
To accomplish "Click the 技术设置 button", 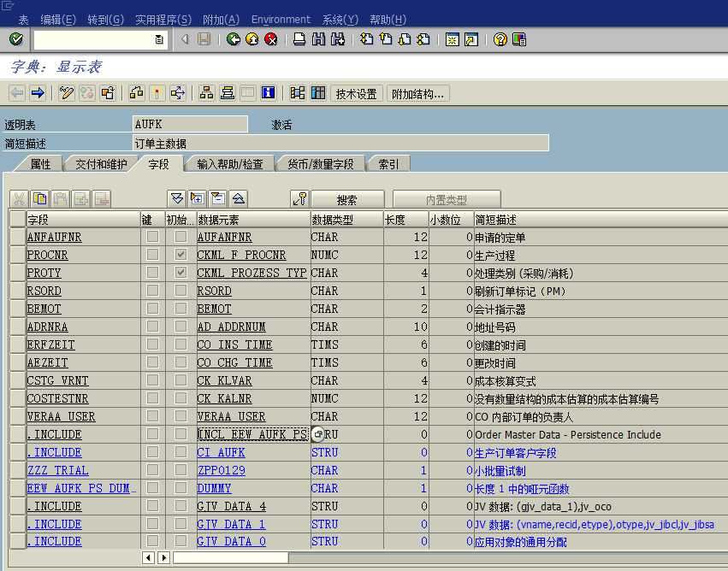I will pos(356,94).
